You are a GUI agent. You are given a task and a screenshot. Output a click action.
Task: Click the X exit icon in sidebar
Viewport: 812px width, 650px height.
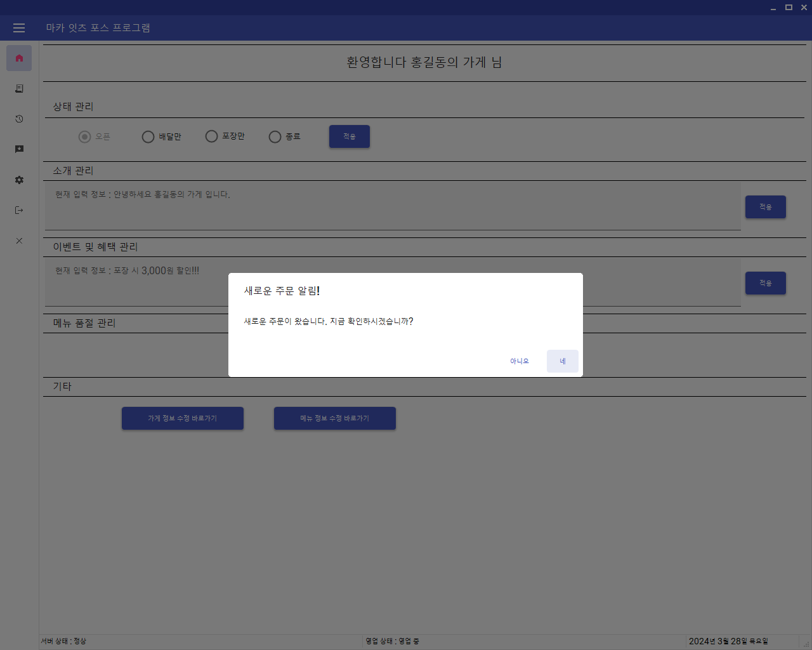[x=19, y=241]
